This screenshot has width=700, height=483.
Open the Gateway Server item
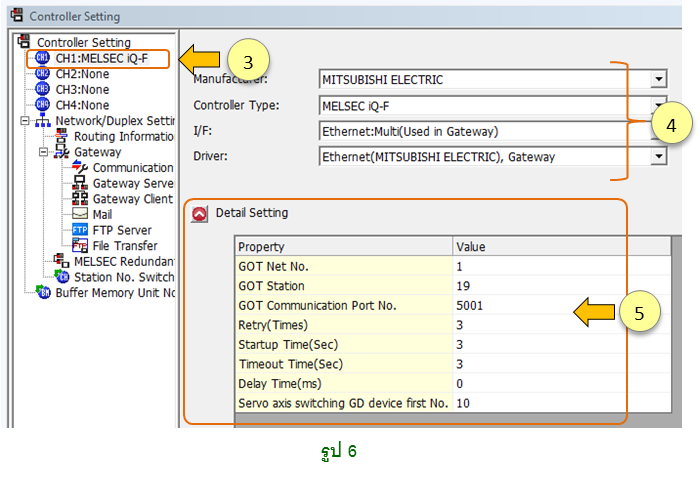133,183
